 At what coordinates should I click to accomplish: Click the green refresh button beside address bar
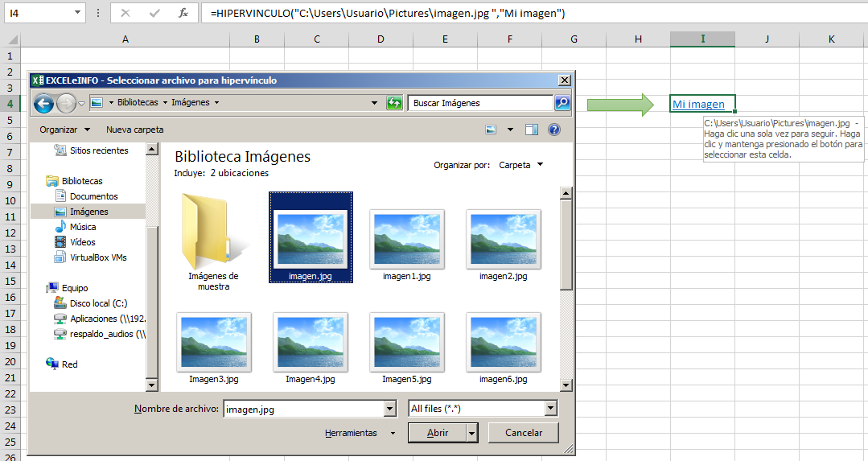pyautogui.click(x=394, y=103)
